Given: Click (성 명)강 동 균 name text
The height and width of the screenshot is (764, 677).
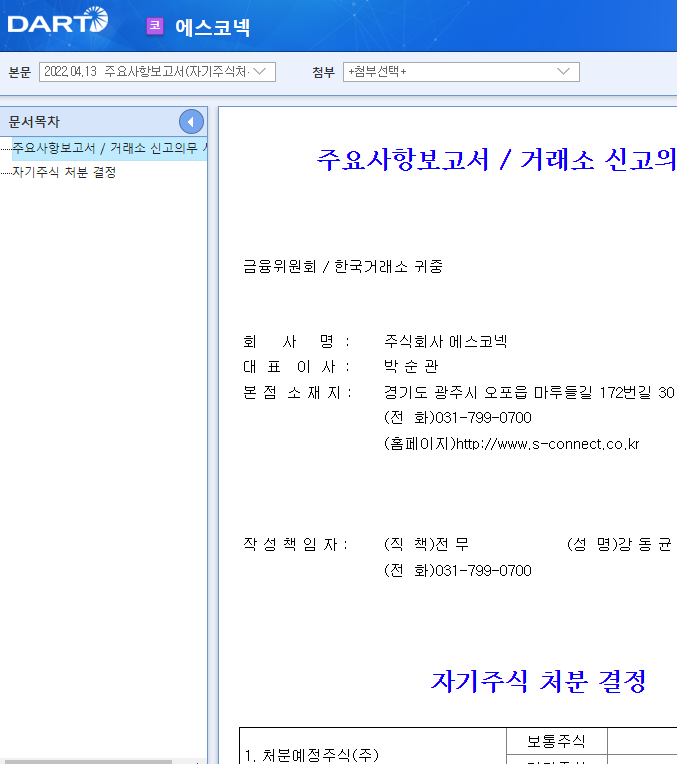Looking at the screenshot, I should coord(619,544).
